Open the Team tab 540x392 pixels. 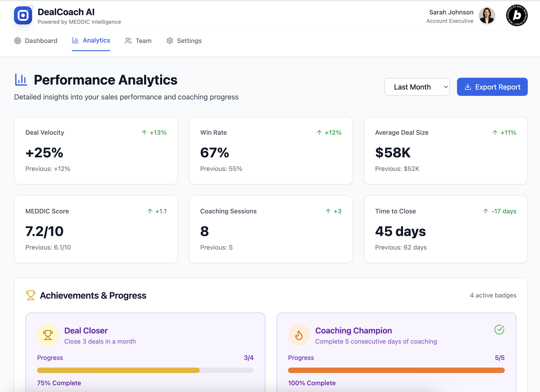tap(138, 41)
